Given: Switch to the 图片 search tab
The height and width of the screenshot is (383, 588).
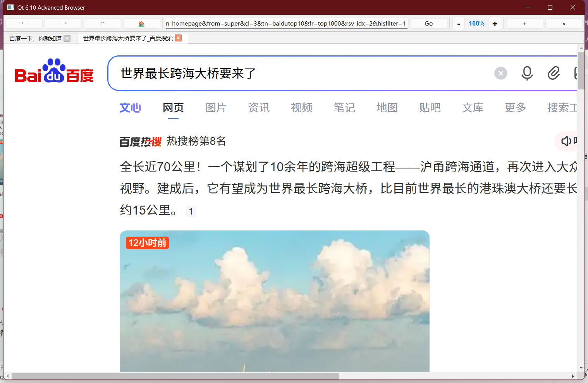Looking at the screenshot, I should point(216,108).
